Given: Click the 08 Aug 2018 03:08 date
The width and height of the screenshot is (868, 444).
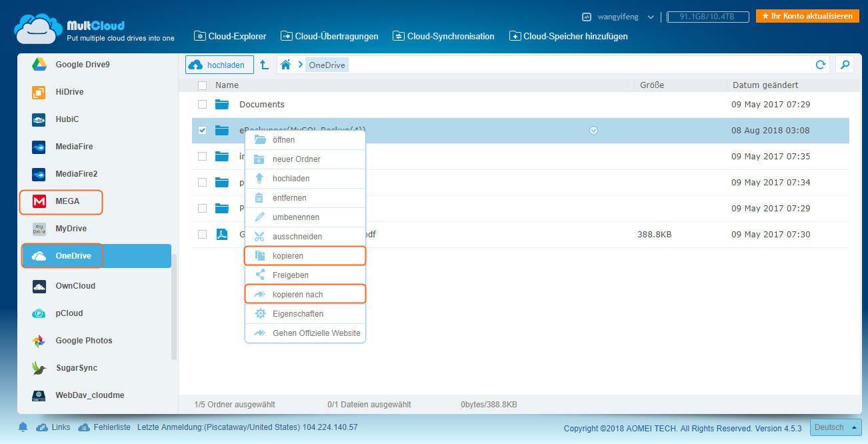Looking at the screenshot, I should pyautogui.click(x=771, y=131).
